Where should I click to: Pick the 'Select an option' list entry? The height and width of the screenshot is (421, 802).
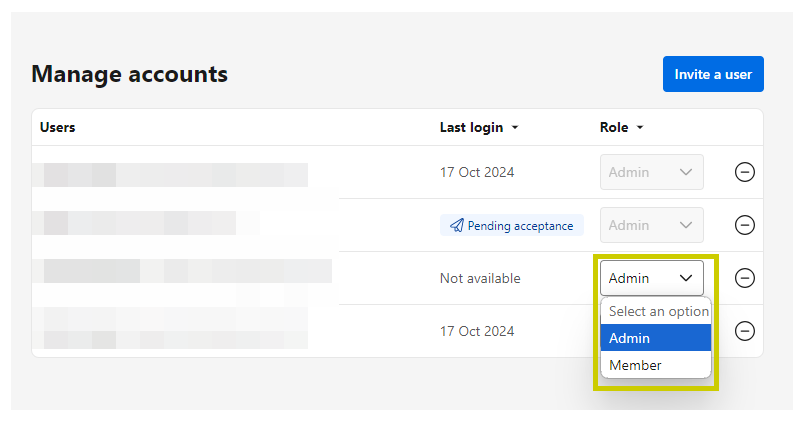click(x=655, y=312)
